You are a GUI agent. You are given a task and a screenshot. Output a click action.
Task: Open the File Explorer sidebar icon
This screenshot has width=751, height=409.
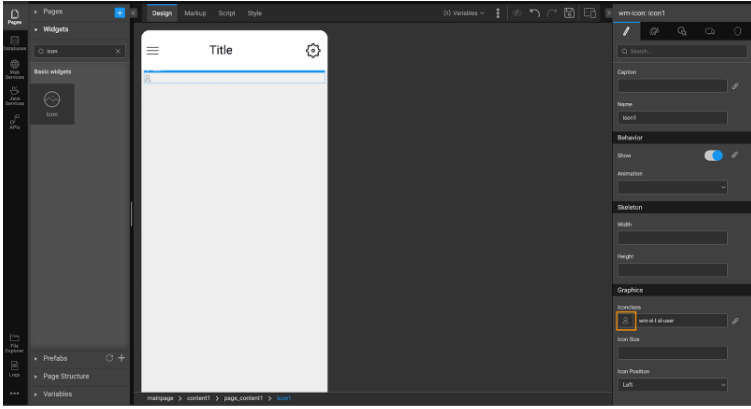pos(14,341)
